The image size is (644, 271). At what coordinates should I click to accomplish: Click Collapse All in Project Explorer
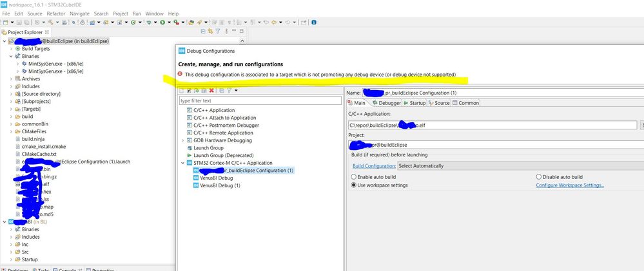(203, 32)
